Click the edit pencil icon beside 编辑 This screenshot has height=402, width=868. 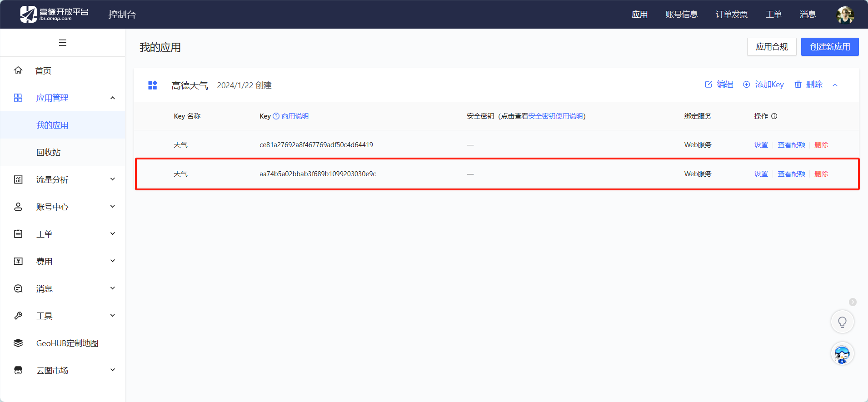coord(708,84)
